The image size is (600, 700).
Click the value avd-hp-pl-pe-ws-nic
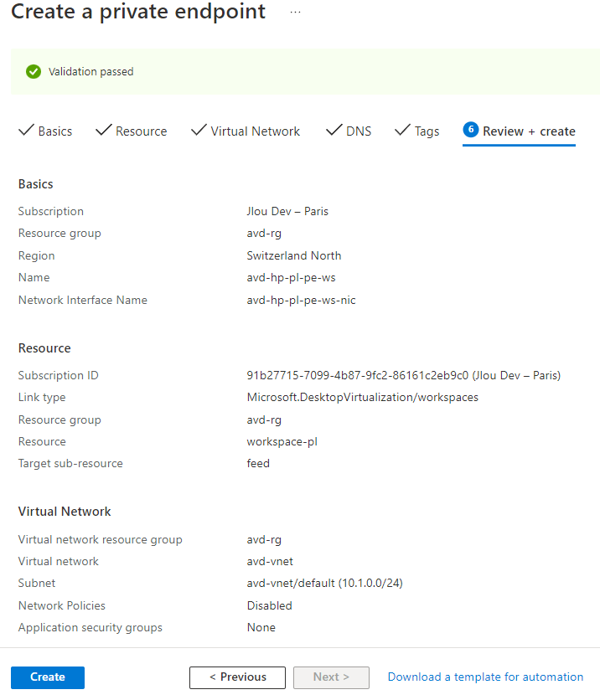pyautogui.click(x=301, y=300)
